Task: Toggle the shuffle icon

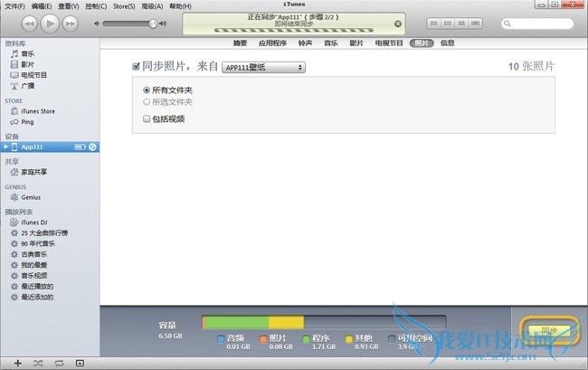Action: coord(38,363)
